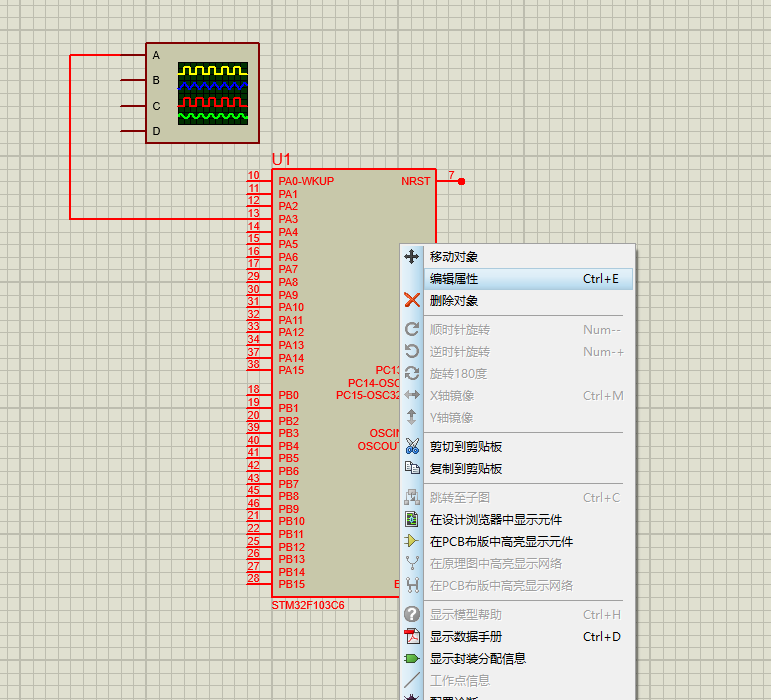771x700 pixels.
Task: Click the move object cross-arrow icon
Action: pos(411,257)
